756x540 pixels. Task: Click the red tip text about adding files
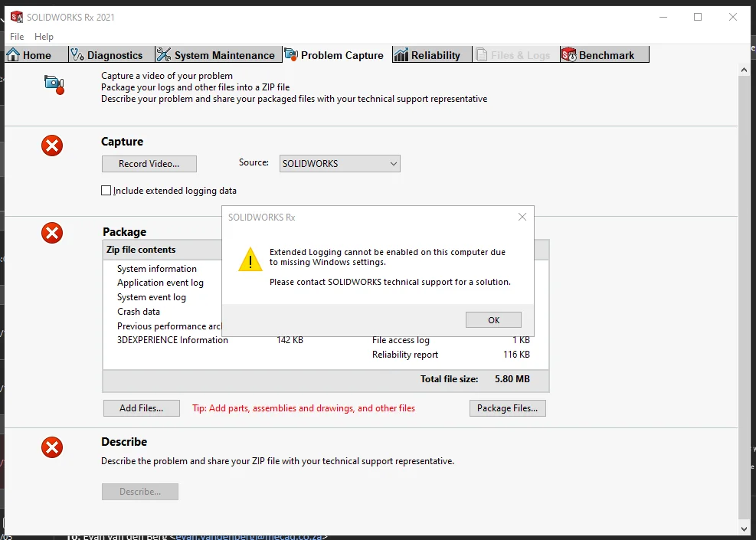(304, 408)
